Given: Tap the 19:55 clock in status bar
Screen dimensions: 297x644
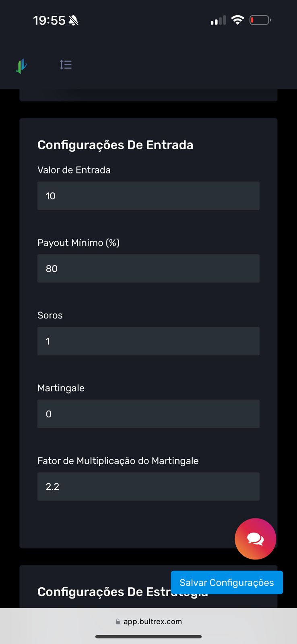Looking at the screenshot, I should [49, 21].
